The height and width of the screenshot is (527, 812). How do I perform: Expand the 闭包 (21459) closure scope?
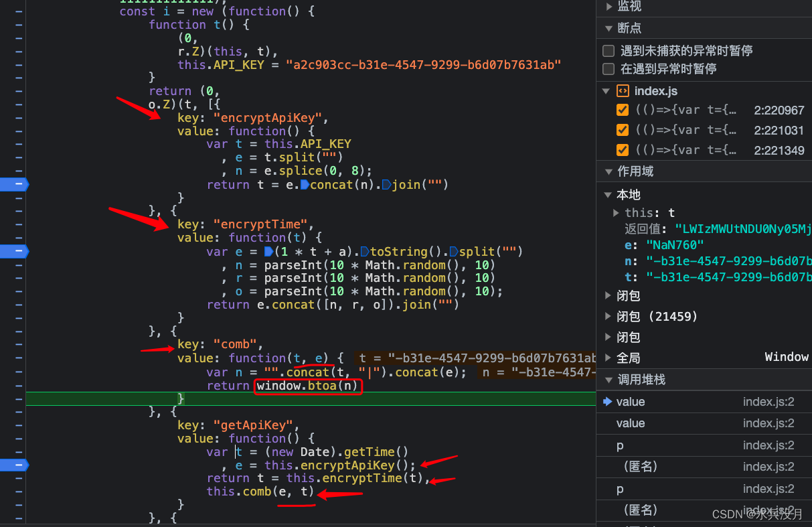click(x=608, y=316)
